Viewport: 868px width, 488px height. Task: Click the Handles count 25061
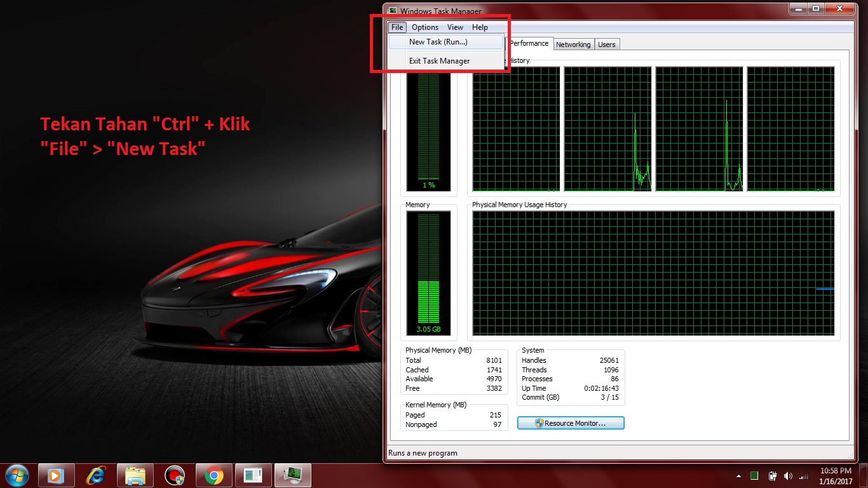(x=609, y=360)
